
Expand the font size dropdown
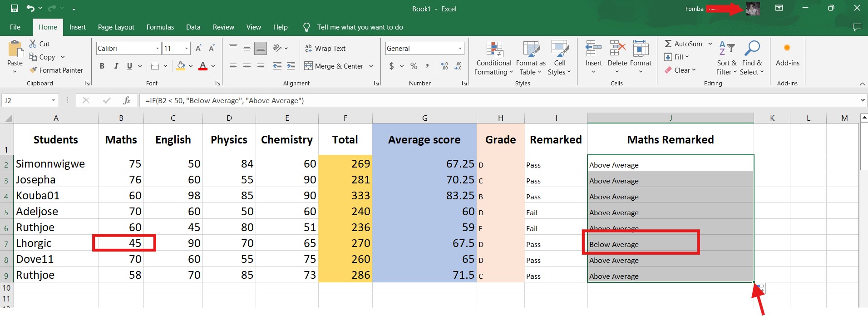tap(187, 49)
